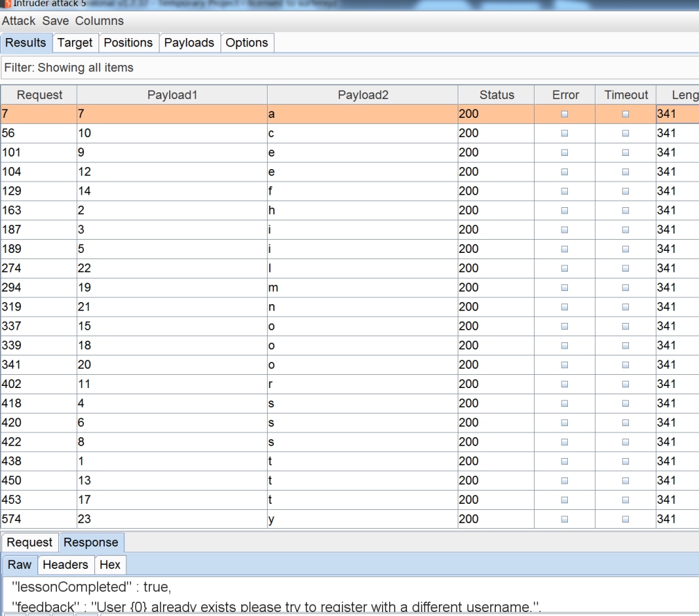This screenshot has height=616, width=699.
Task: Select request number 341 cell
Action: click(39, 364)
